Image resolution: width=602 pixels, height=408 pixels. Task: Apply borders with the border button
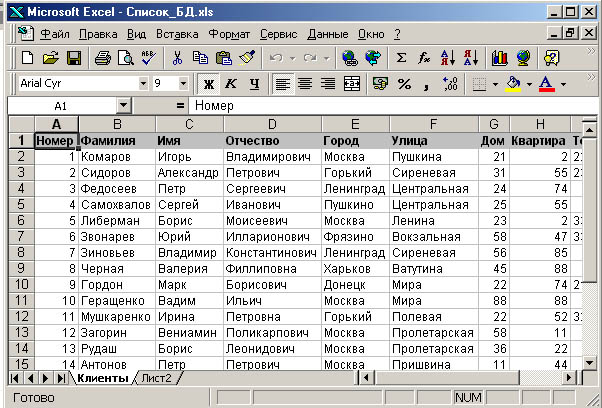click(479, 83)
